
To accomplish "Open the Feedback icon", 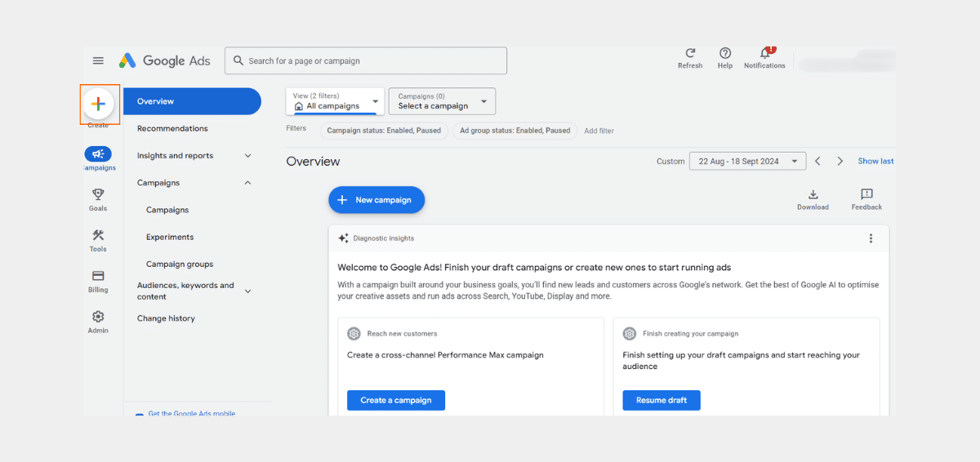I will [866, 194].
